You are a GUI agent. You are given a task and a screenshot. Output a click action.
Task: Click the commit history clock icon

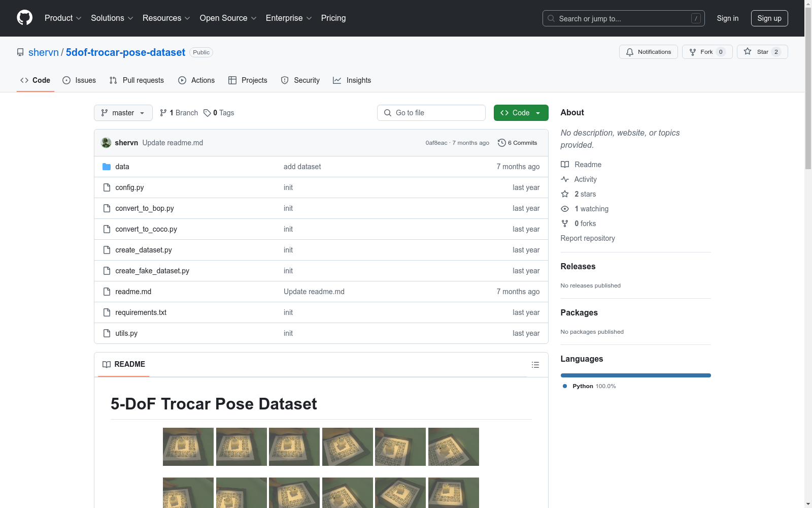click(x=502, y=143)
